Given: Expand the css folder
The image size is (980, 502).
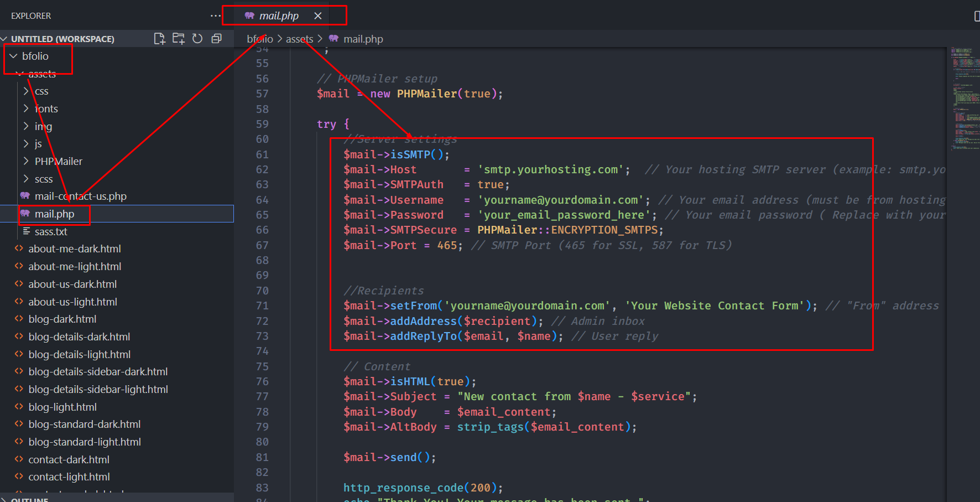Looking at the screenshot, I should pyautogui.click(x=26, y=91).
